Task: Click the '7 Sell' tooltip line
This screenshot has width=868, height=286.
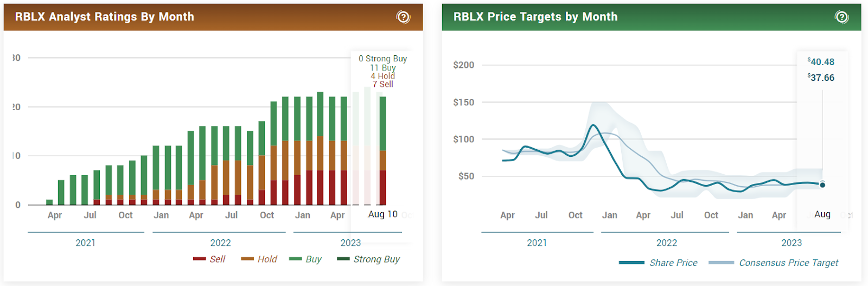Action: 383,84
